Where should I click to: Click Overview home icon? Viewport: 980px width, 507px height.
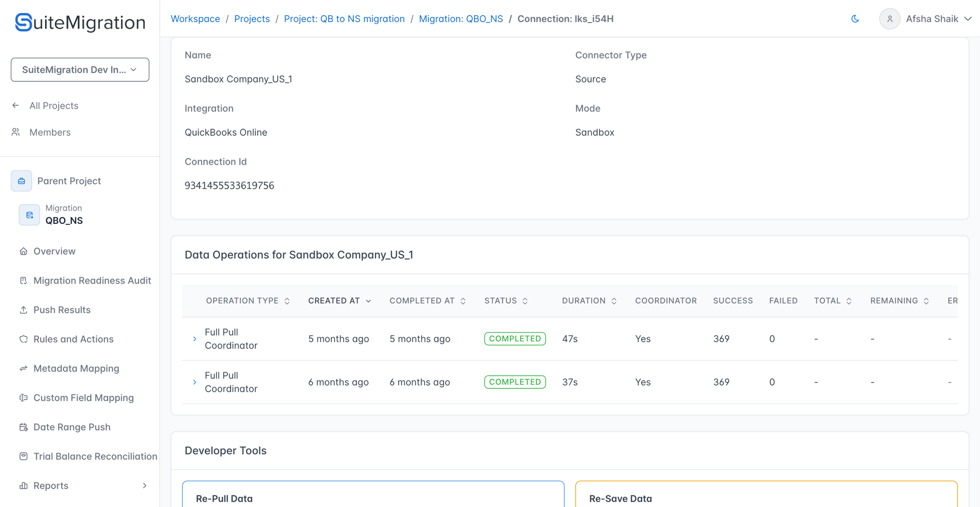pos(24,251)
